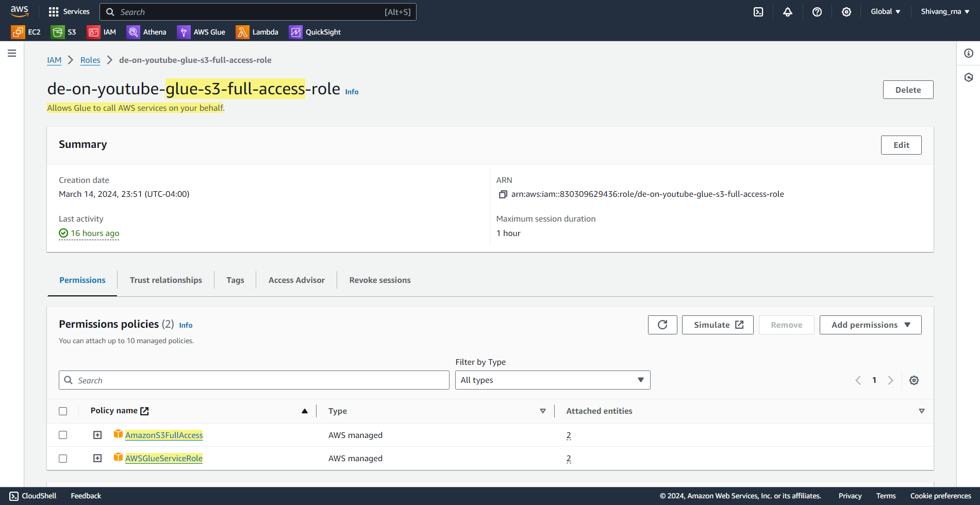Image resolution: width=980 pixels, height=505 pixels.
Task: Open Info link next to role name
Action: 352,92
